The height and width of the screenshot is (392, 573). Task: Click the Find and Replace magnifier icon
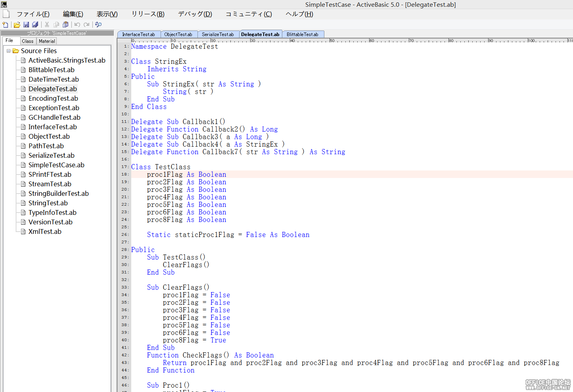pos(98,25)
